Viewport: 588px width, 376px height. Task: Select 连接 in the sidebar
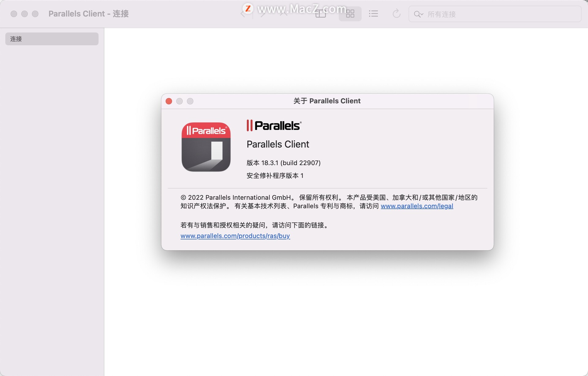click(52, 39)
